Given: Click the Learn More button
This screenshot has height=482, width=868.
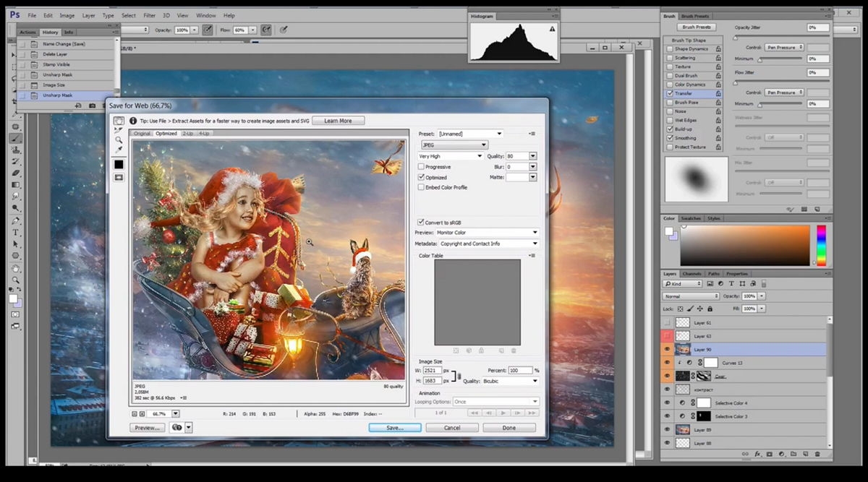Looking at the screenshot, I should pyautogui.click(x=338, y=121).
